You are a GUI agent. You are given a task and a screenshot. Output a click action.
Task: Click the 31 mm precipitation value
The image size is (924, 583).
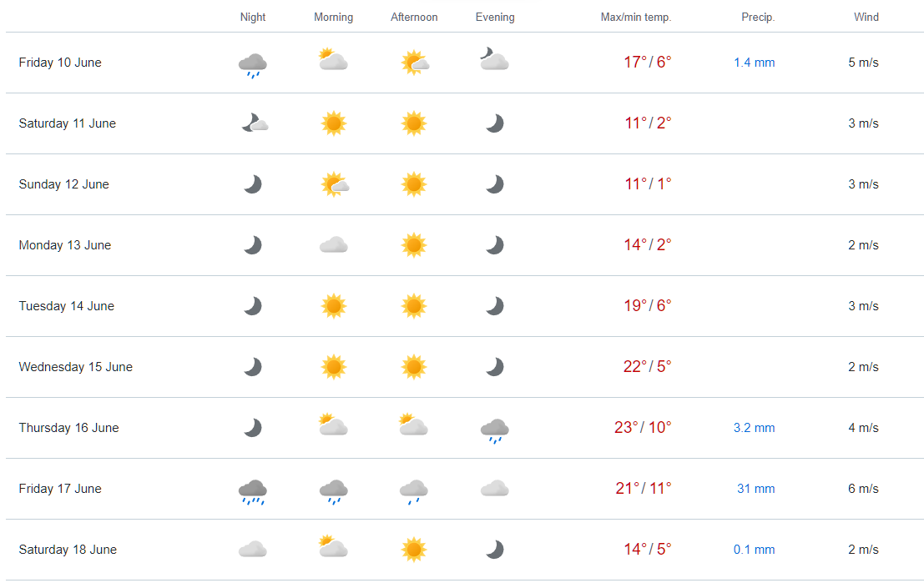click(755, 489)
